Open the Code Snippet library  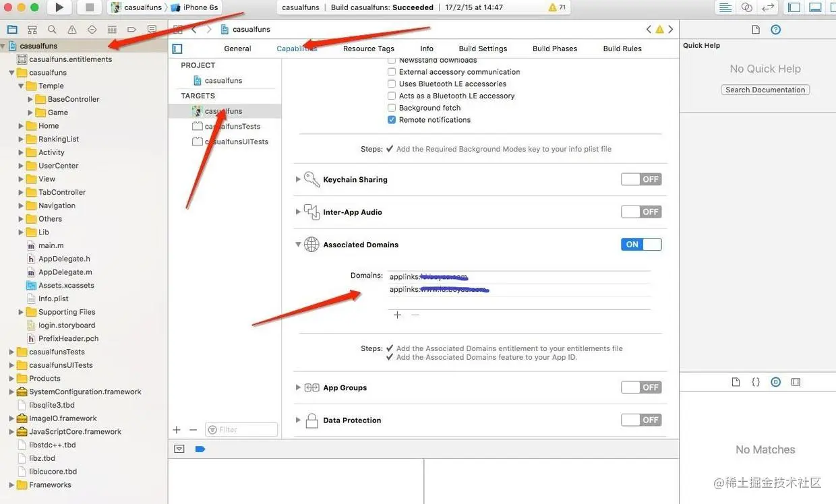(x=756, y=382)
